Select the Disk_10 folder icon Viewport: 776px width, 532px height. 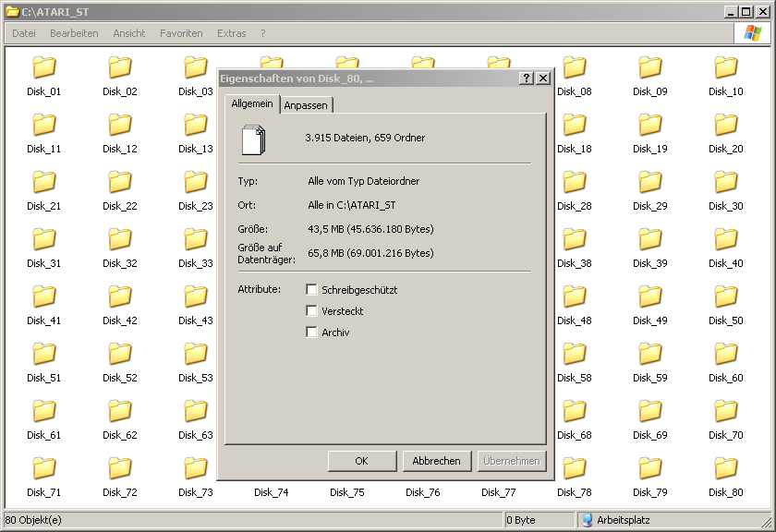pos(726,67)
